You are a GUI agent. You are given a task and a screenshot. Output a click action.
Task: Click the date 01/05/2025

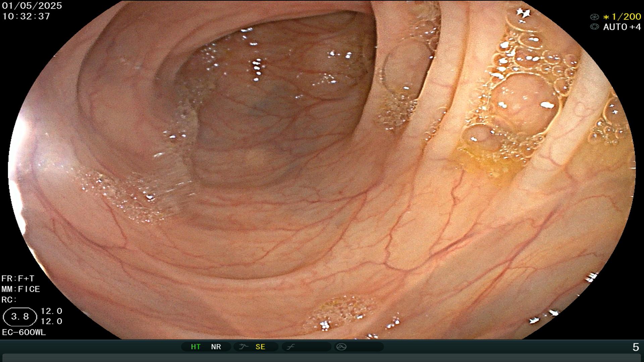pyautogui.click(x=32, y=6)
